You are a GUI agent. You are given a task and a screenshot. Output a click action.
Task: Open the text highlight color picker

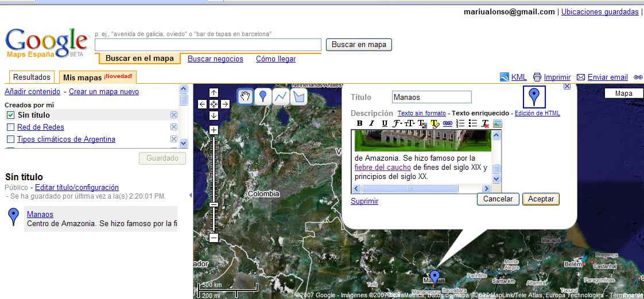point(435,123)
